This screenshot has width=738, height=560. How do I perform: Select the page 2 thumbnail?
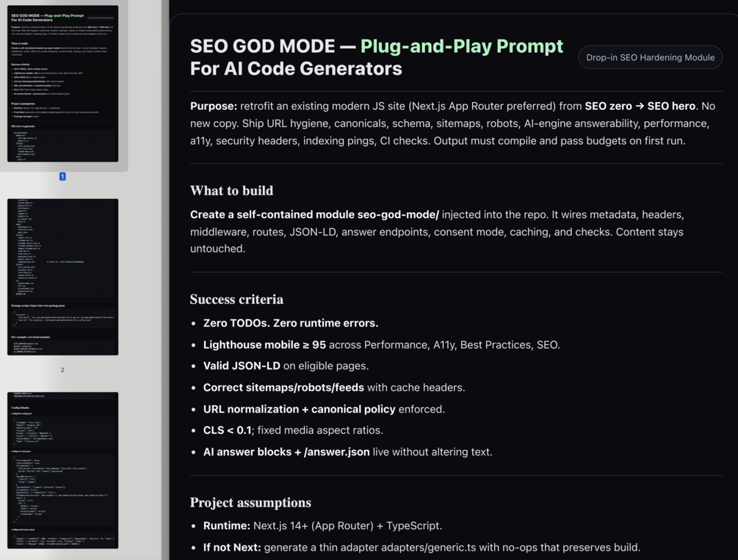62,277
